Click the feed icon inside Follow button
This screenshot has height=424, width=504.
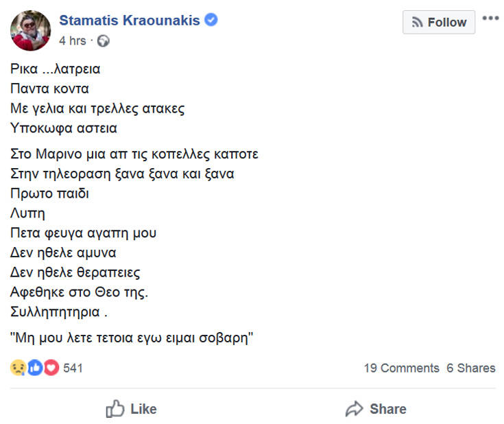tap(417, 23)
